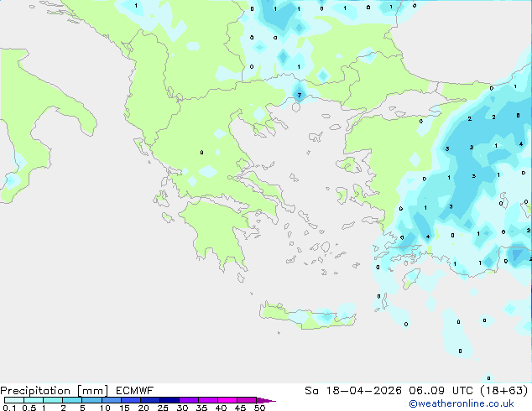
Task: Pick the 5–10 mm legend color swatch
Action: click(x=91, y=400)
